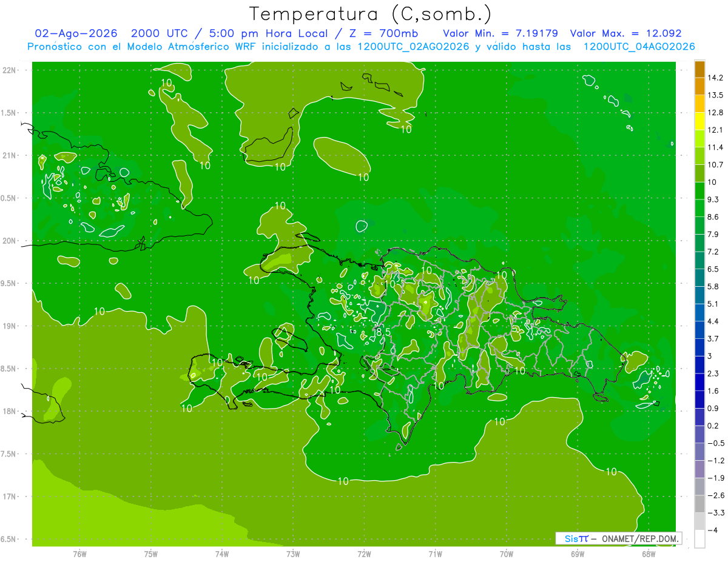Click the "19N" latitude tick label
Screen dimensions: 728x562
point(9,326)
